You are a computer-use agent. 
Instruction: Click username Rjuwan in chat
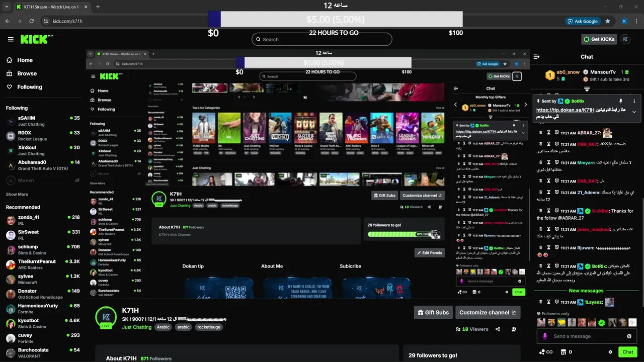[585, 248]
